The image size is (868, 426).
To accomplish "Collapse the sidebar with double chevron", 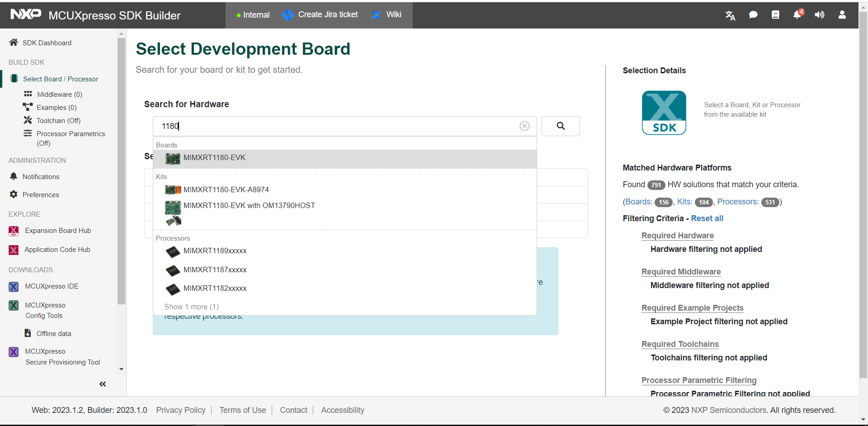I will pos(103,384).
